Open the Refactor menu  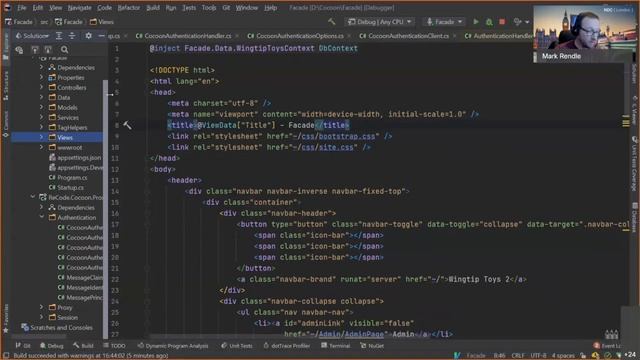click(129, 8)
